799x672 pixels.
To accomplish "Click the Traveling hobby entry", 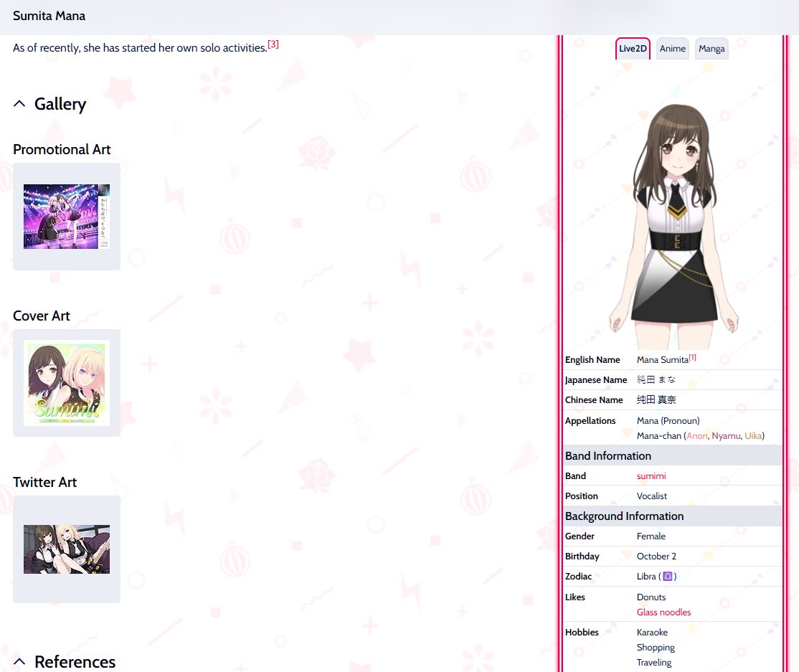I will pos(654,663).
